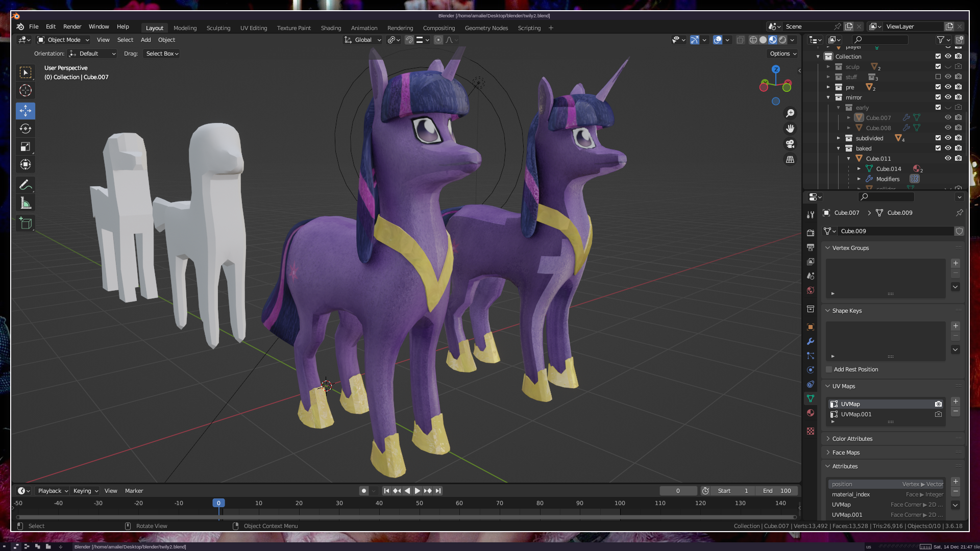Choose the Add Cube tool
Viewport: 980px width, 551px height.
point(26,223)
